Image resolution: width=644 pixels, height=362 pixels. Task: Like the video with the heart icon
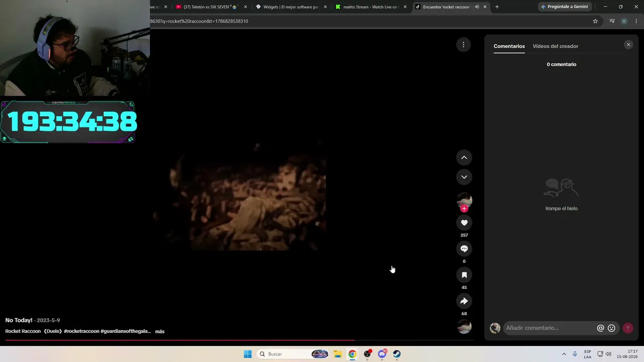[464, 223]
